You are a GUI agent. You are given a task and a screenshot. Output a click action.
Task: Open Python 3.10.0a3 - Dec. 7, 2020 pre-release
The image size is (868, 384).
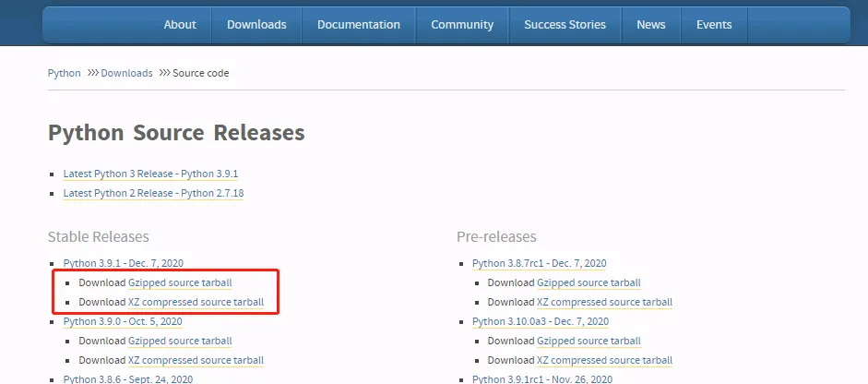tap(541, 321)
